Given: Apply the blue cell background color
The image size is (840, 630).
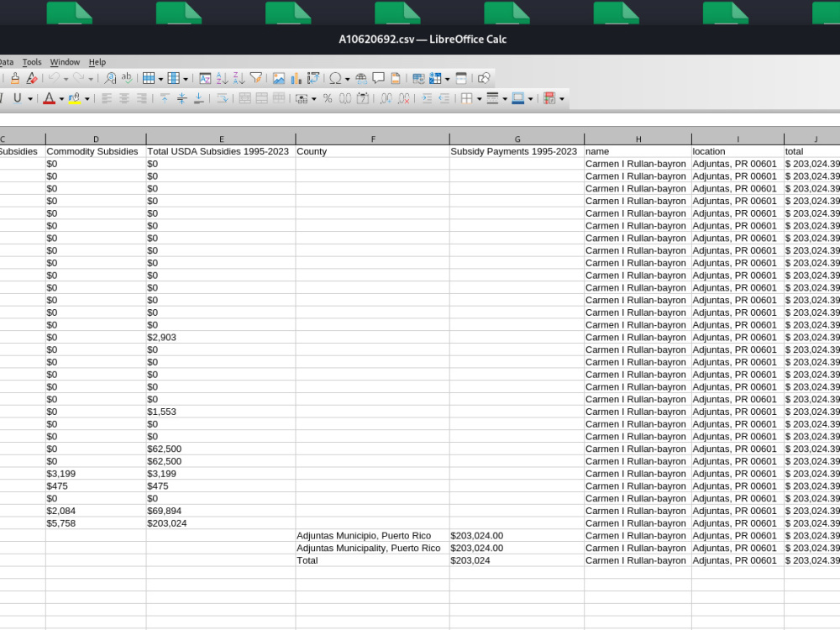Looking at the screenshot, I should (518, 98).
